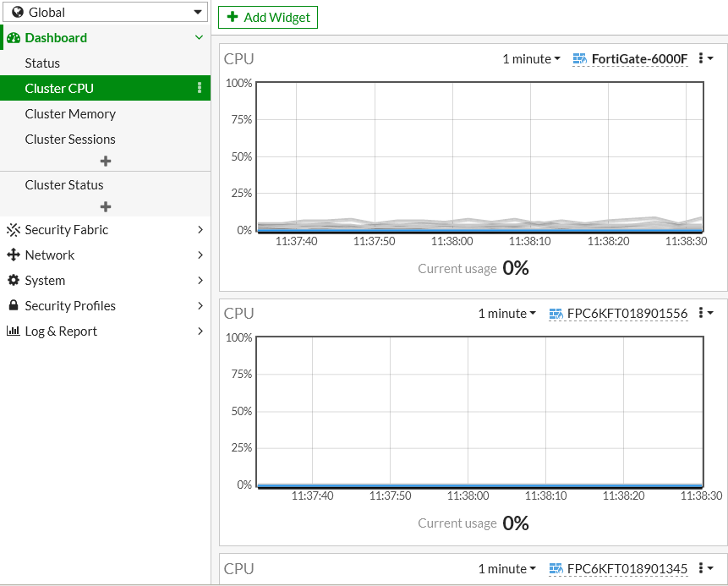
Task: Add a dashboard below Cluster Status
Action: (x=106, y=207)
